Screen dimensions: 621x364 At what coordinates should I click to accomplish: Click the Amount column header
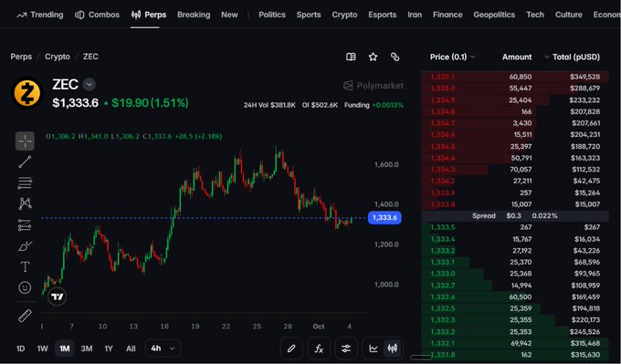click(x=517, y=57)
